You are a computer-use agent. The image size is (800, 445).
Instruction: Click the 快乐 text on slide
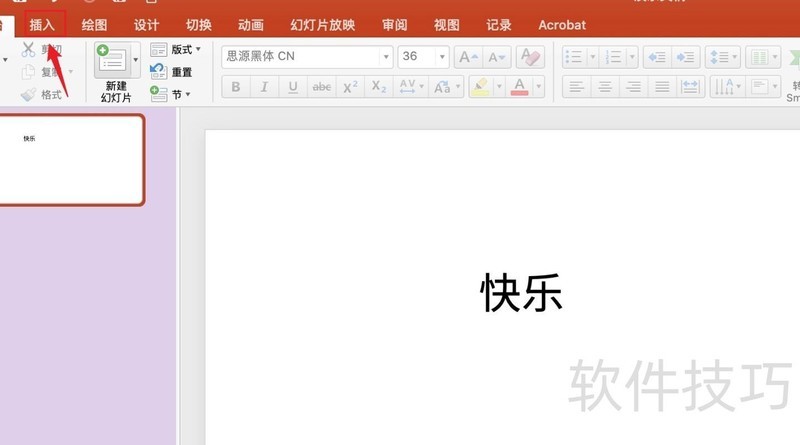521,293
